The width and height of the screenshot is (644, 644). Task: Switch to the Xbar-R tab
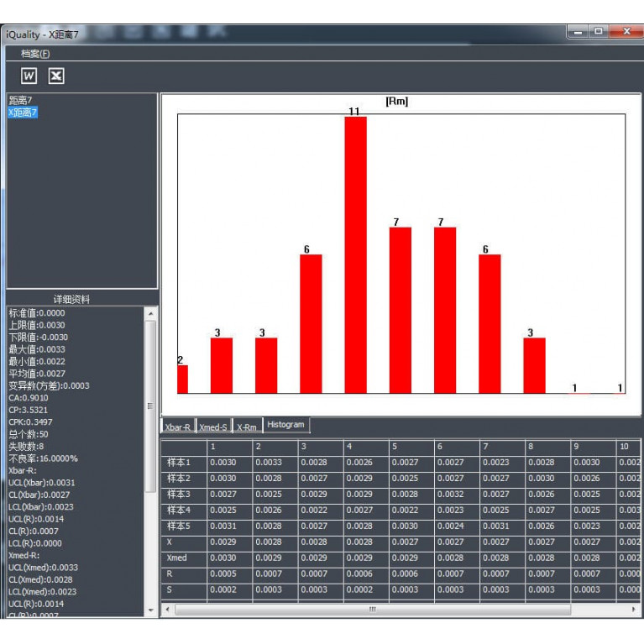[177, 427]
